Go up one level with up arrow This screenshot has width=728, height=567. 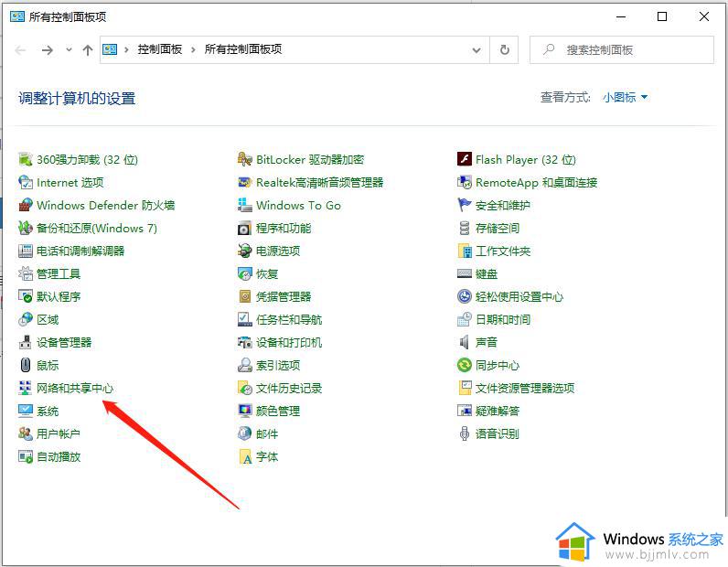tap(87, 49)
